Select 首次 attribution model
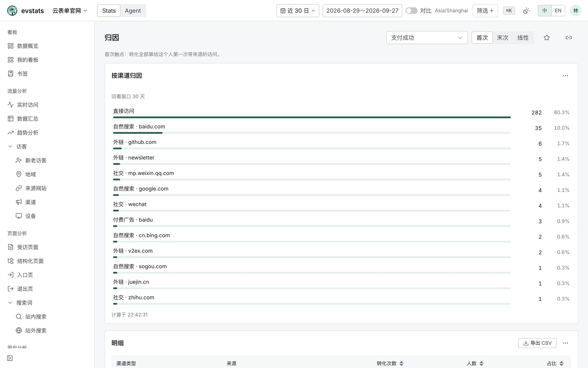The height and width of the screenshot is (368, 588). [482, 38]
